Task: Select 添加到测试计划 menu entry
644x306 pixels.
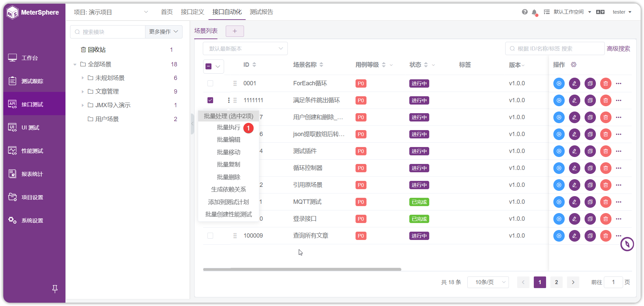Action: (228, 202)
